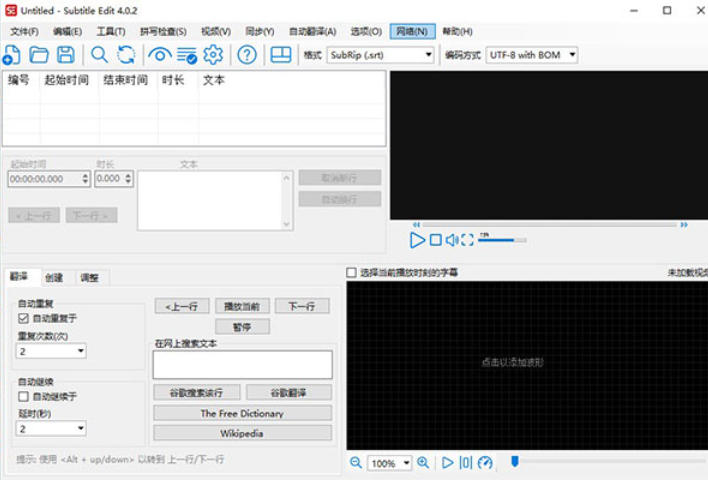
Task: Save the subtitle with the floppy disk icon
Action: coord(65,55)
